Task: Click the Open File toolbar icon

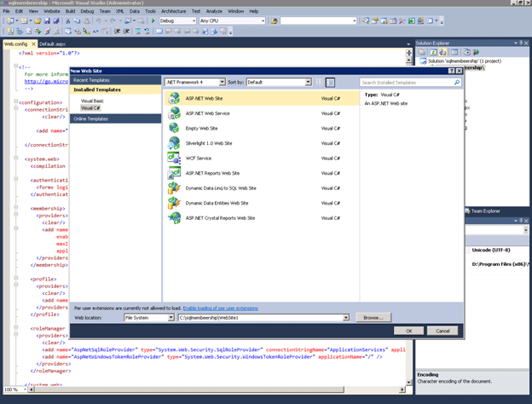Action: pyautogui.click(x=38, y=21)
